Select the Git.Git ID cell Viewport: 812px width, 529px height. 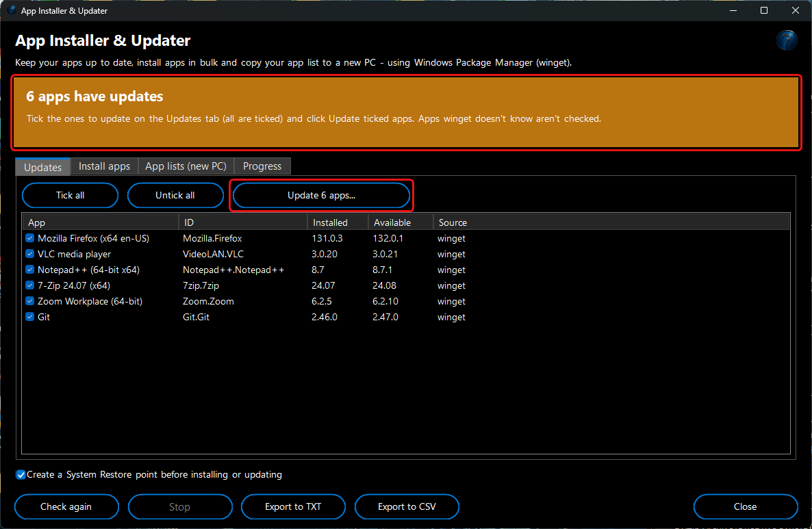[x=196, y=317]
